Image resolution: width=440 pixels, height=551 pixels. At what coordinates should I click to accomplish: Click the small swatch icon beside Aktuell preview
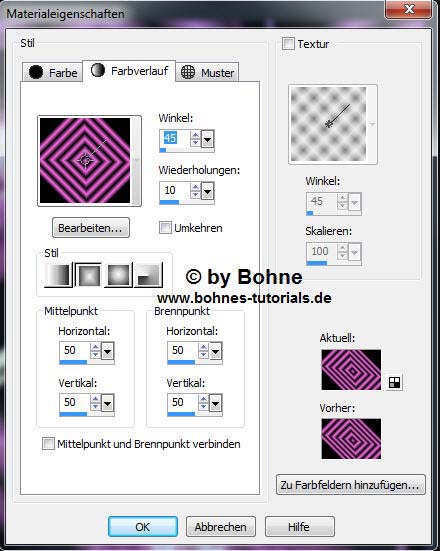pyautogui.click(x=395, y=382)
